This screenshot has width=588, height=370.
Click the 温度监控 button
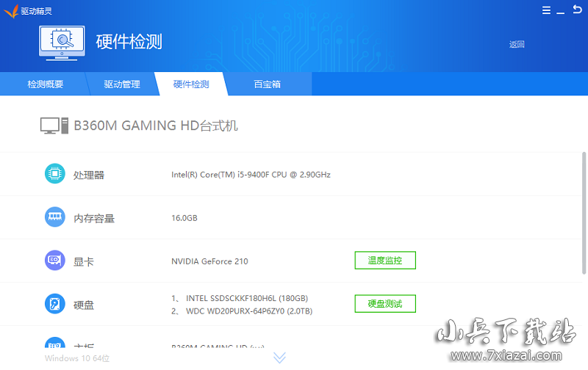(385, 261)
